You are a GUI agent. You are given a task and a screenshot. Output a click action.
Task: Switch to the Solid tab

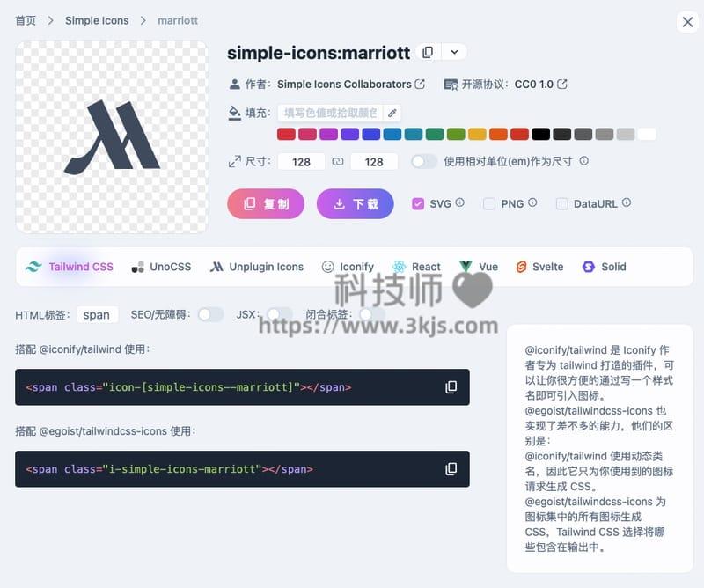(605, 267)
